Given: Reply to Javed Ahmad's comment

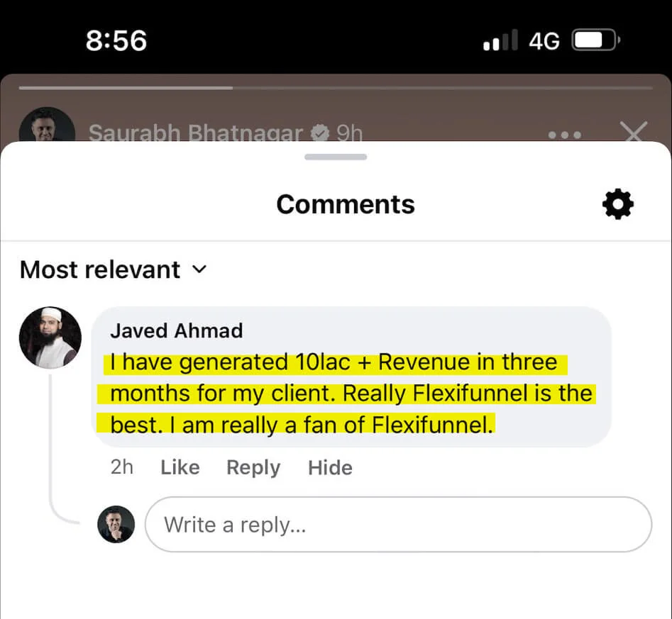Looking at the screenshot, I should pyautogui.click(x=253, y=467).
